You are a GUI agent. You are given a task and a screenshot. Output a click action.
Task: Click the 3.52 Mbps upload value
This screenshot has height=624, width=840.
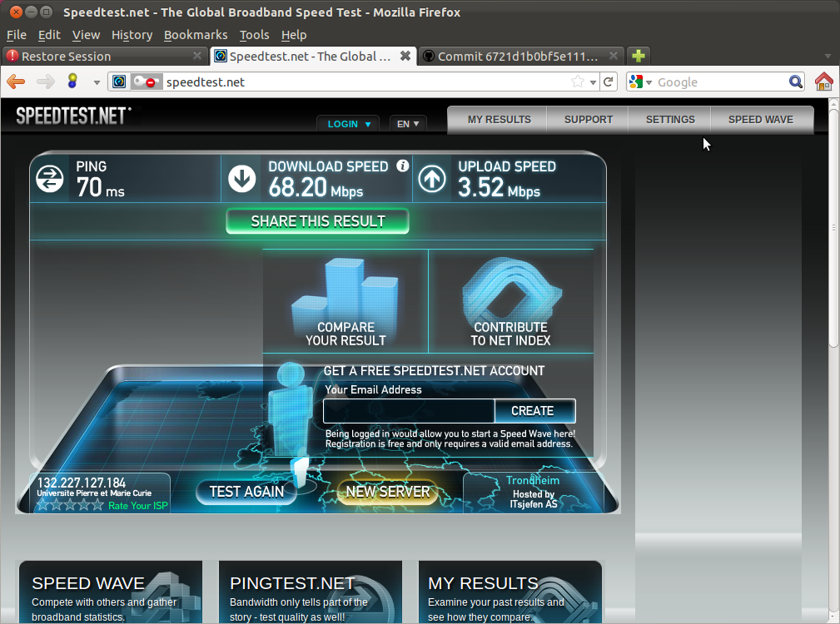coord(499,188)
